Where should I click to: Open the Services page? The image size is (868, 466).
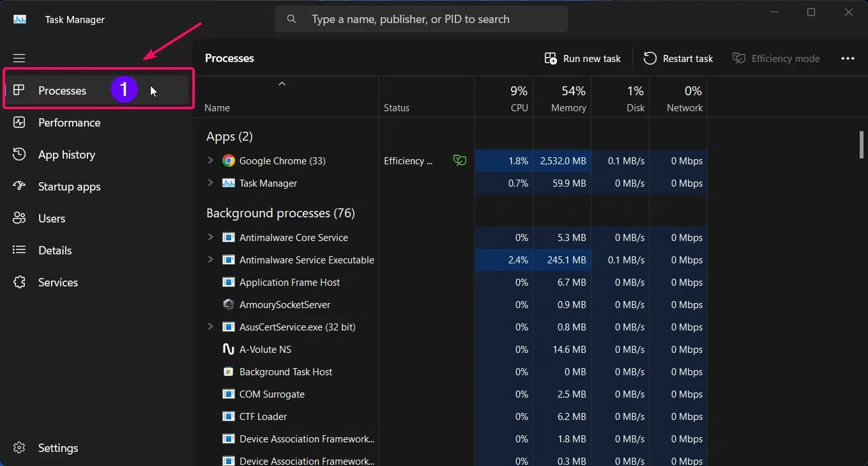[98, 282]
